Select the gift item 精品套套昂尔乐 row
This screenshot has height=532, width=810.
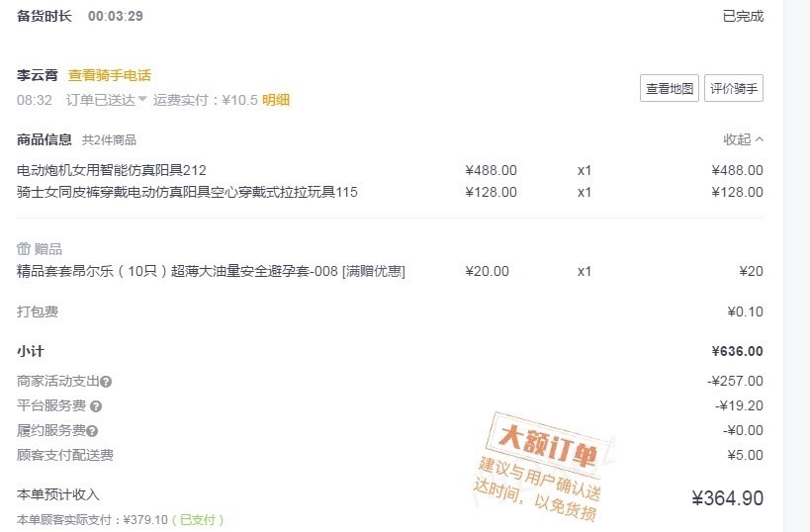pyautogui.click(x=390, y=271)
